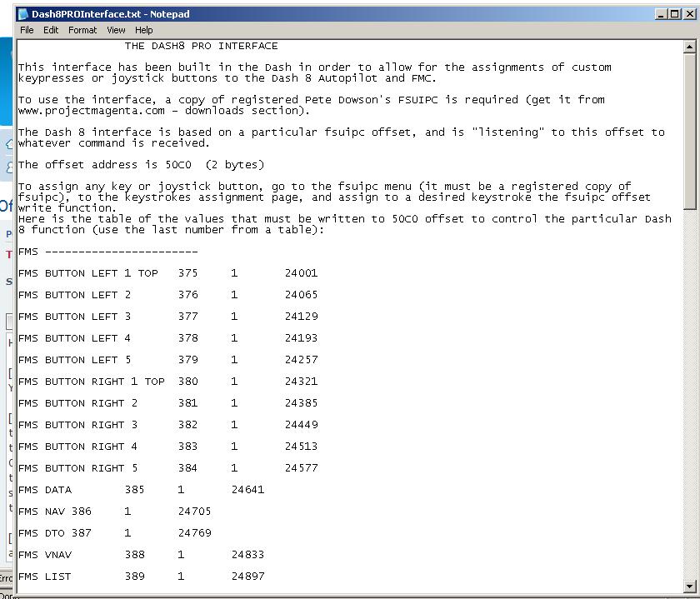The height and width of the screenshot is (599, 700).
Task: Click value 24897 in FMS LIST row
Action: click(x=247, y=577)
